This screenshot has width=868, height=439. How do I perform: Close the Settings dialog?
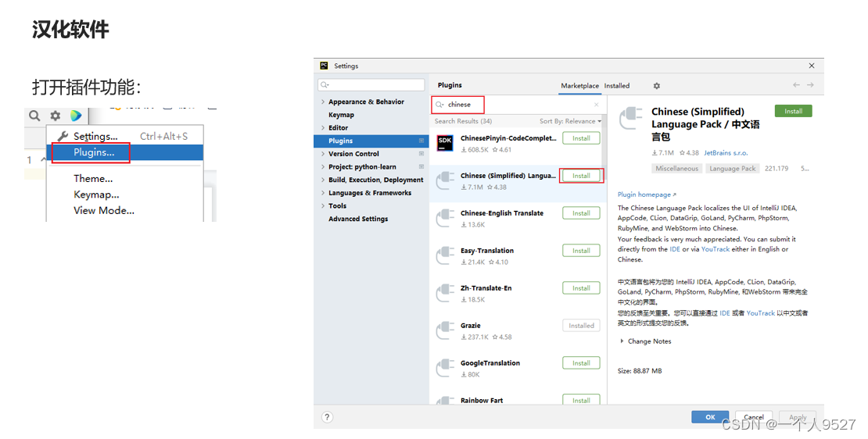coord(812,66)
